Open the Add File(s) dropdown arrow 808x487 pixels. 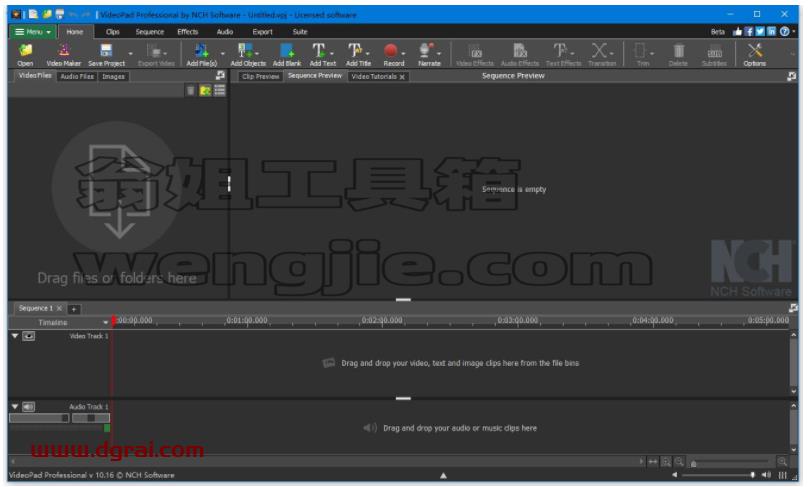(x=223, y=54)
